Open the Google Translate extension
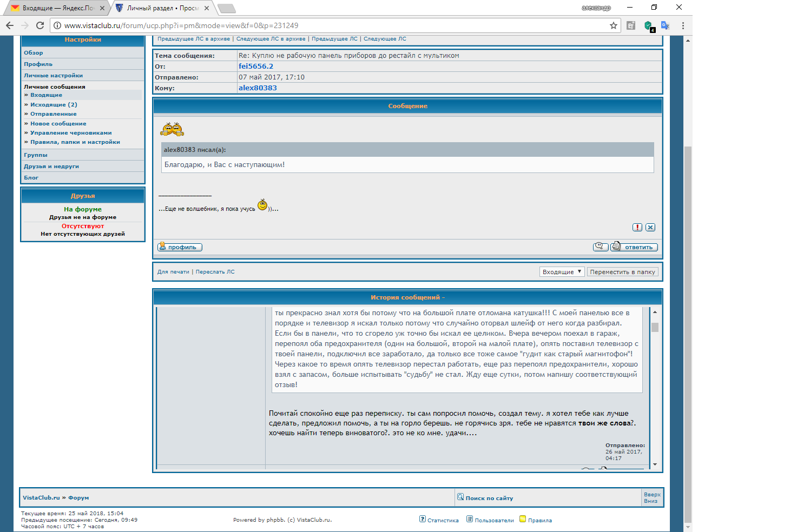Image resolution: width=810 pixels, height=532 pixels. [x=665, y=25]
